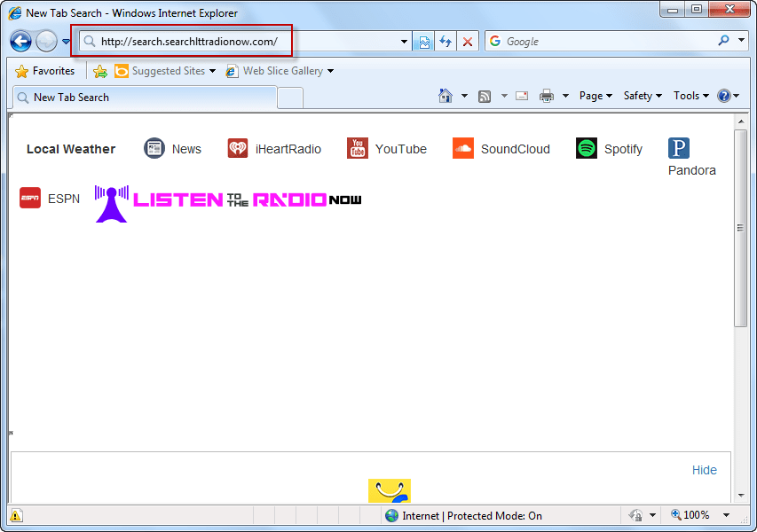Open the Page menu
This screenshot has width=757, height=532.
pos(595,96)
